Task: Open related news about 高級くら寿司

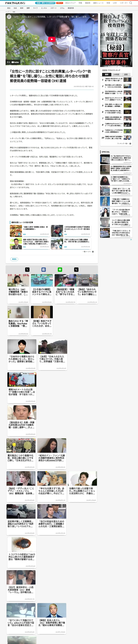Action: pos(30,231)
